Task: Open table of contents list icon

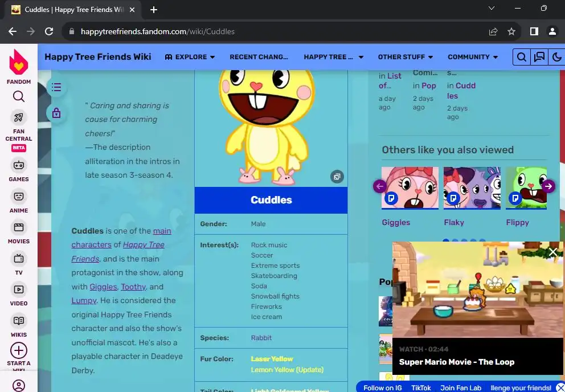Action: [x=56, y=87]
